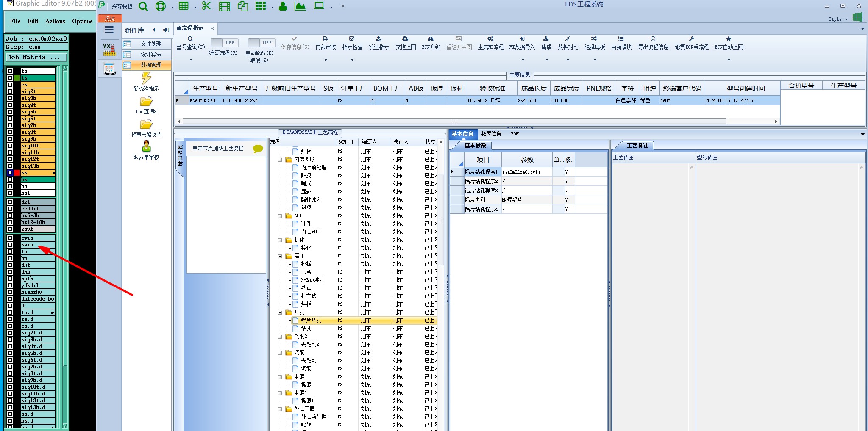
Task: Click the green film strip icon
Action: (225, 6)
